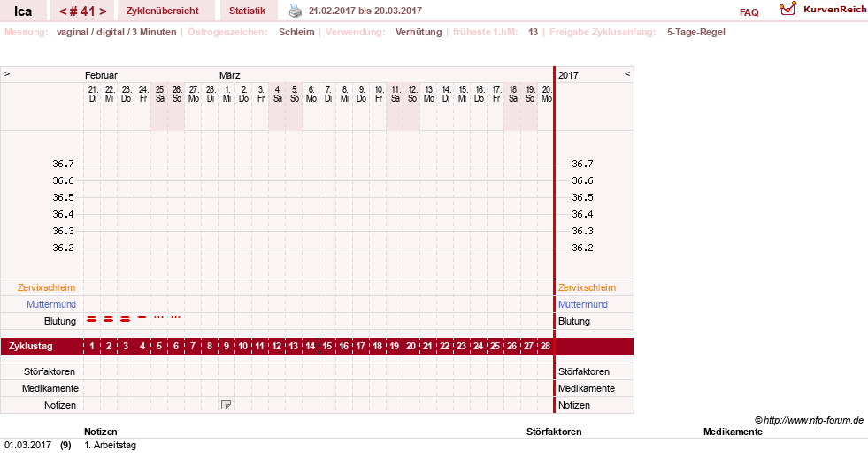Click the printer icon beside the date range
868x466 pixels.
[x=296, y=11]
